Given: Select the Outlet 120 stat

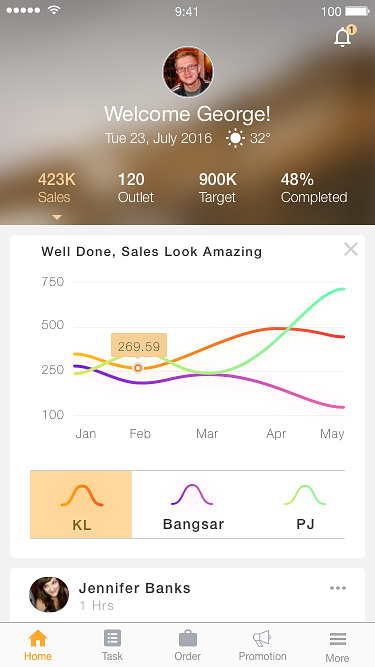Looking at the screenshot, I should click(x=136, y=188).
